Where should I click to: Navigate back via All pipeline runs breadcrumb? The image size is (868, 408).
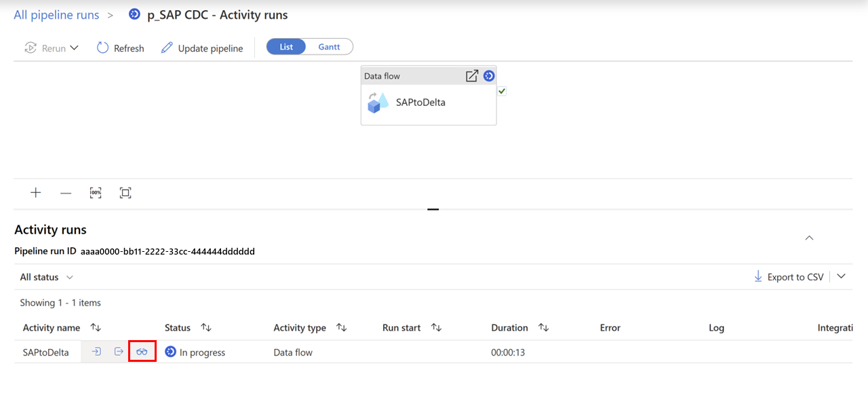point(56,14)
